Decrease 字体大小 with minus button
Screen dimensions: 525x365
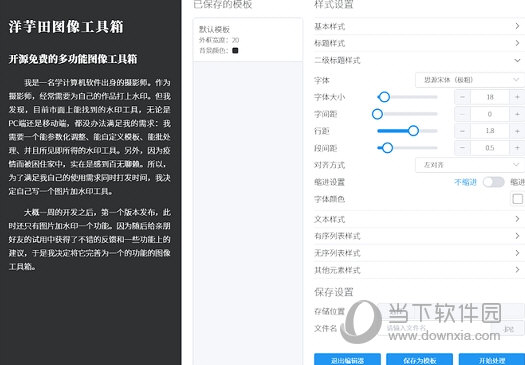click(x=462, y=97)
